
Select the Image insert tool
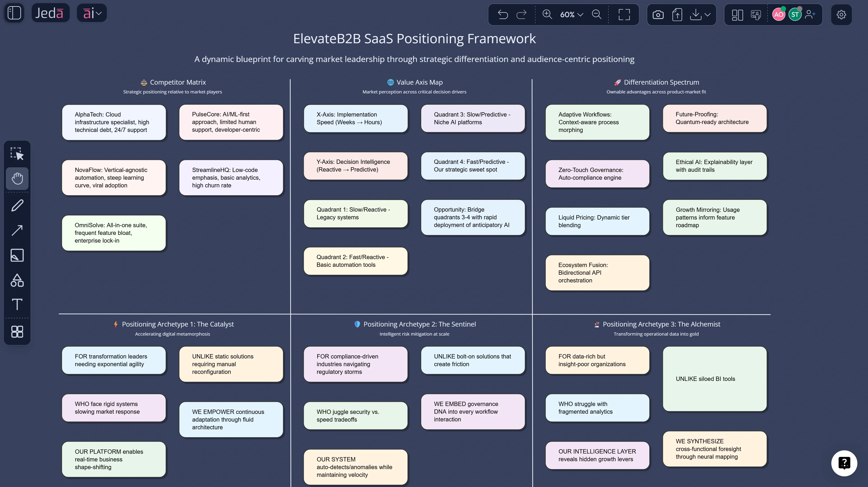(x=17, y=255)
